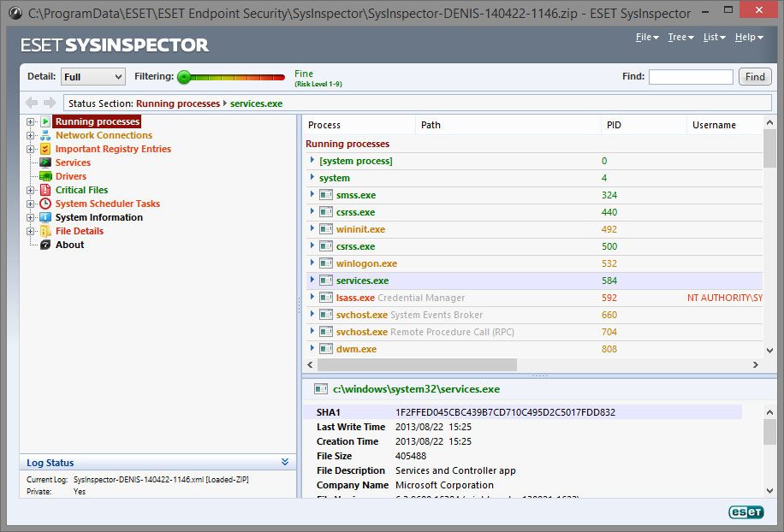Click into the Find text field

[691, 77]
